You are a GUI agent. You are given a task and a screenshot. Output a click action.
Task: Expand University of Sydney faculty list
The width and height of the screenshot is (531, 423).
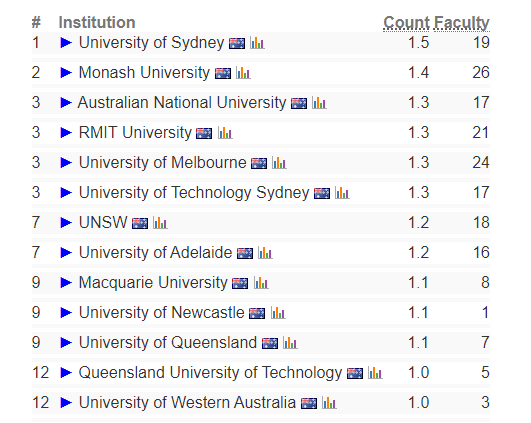(66, 43)
